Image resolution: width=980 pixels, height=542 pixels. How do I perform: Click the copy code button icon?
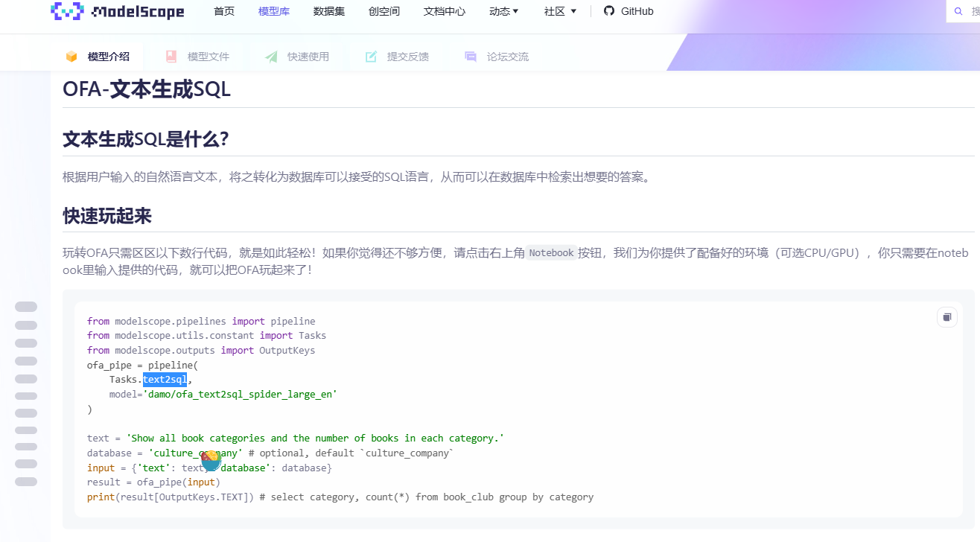947,317
